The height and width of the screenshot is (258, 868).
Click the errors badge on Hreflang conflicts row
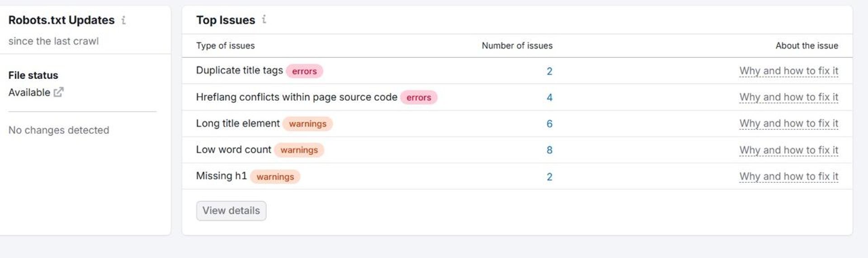(419, 97)
